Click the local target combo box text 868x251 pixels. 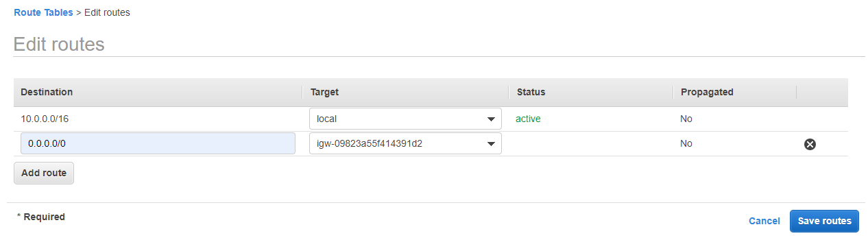point(326,119)
